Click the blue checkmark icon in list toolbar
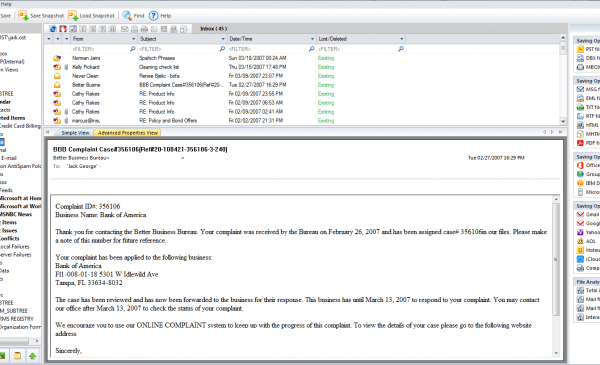600x365 pixels. (73, 29)
